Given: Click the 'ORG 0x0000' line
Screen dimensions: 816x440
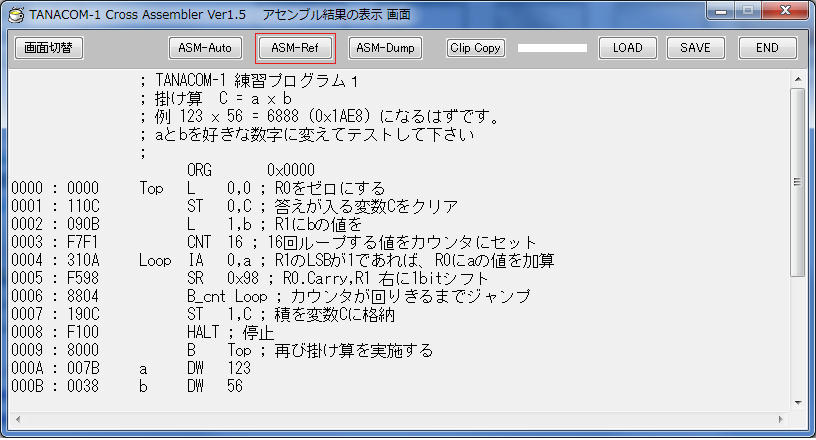Looking at the screenshot, I should pyautogui.click(x=251, y=170).
